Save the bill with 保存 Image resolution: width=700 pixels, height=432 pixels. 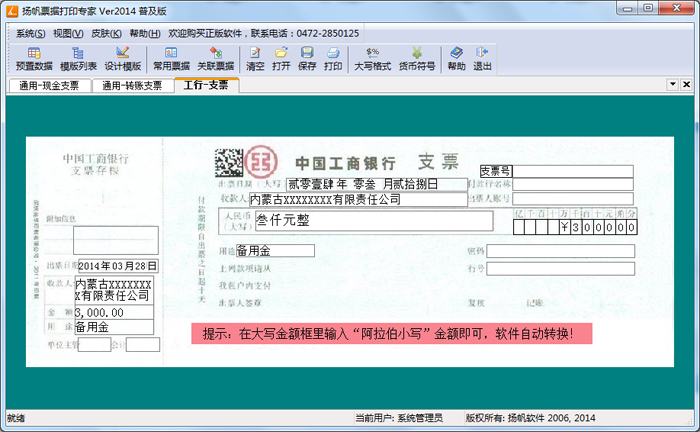point(307,59)
